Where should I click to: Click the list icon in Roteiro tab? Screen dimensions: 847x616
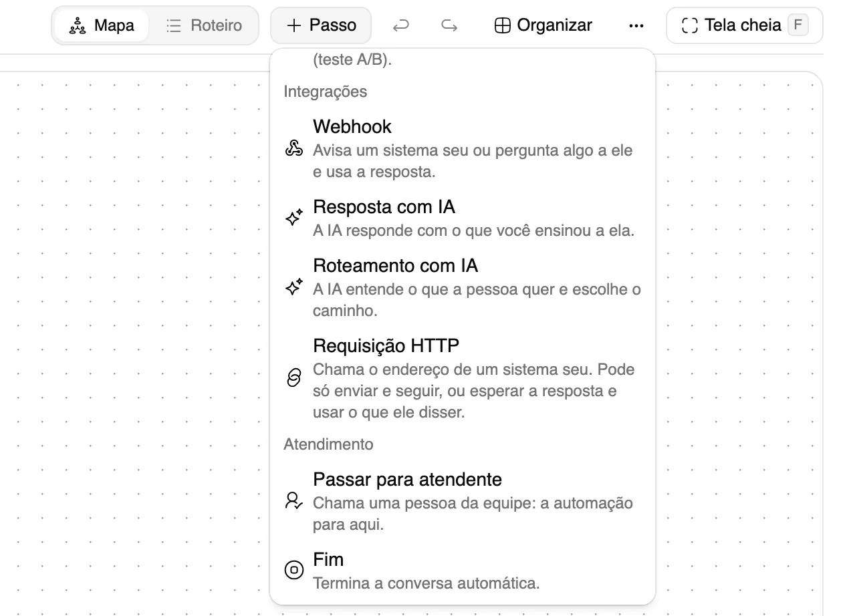[x=174, y=26]
